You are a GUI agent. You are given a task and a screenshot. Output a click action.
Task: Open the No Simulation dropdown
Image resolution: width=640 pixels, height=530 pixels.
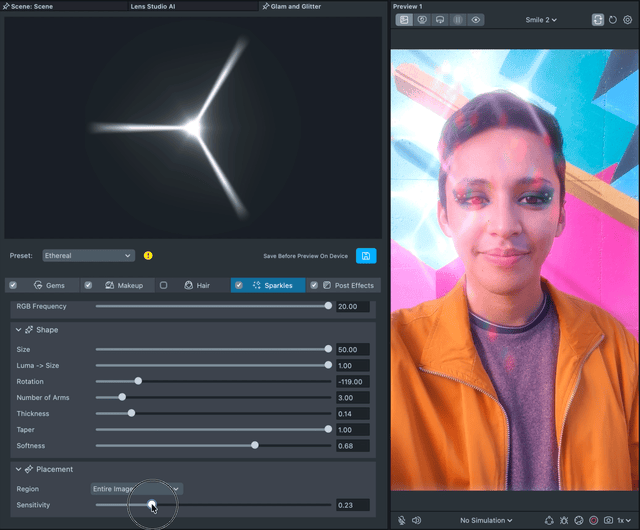click(x=486, y=520)
